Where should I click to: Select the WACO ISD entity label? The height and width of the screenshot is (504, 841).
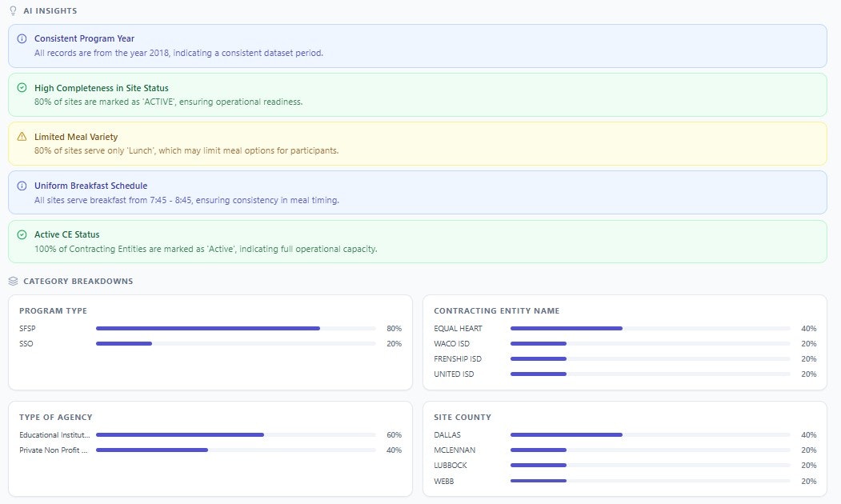pos(451,344)
